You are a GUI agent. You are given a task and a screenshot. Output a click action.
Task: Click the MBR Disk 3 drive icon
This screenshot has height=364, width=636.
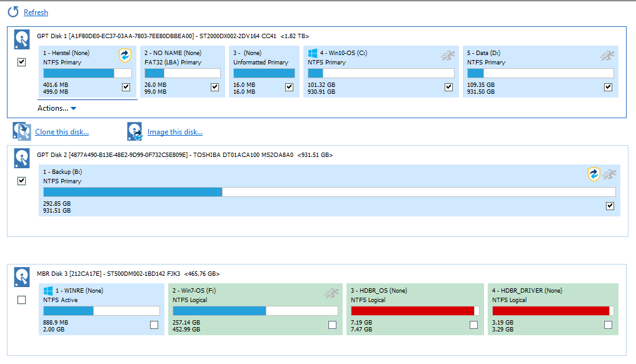22,277
